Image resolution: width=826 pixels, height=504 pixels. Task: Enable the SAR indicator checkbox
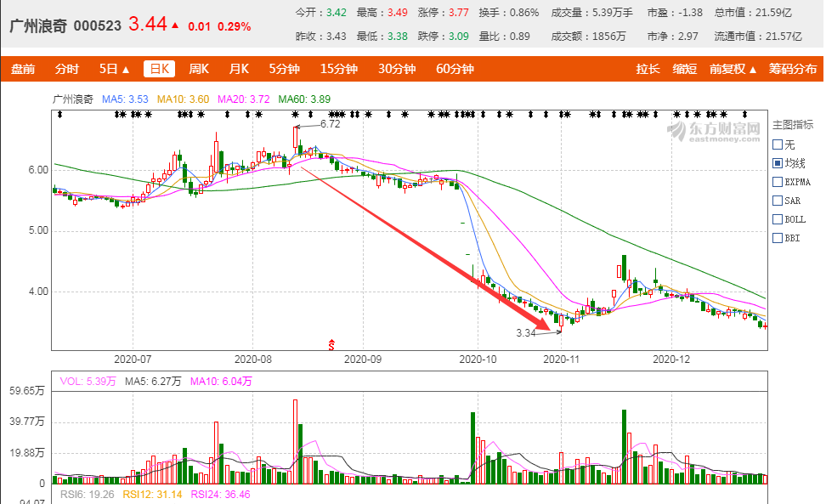(778, 201)
